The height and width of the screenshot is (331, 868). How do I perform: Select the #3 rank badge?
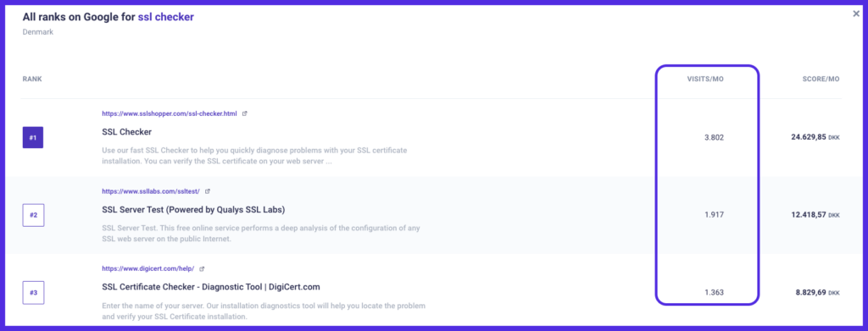pos(33,293)
